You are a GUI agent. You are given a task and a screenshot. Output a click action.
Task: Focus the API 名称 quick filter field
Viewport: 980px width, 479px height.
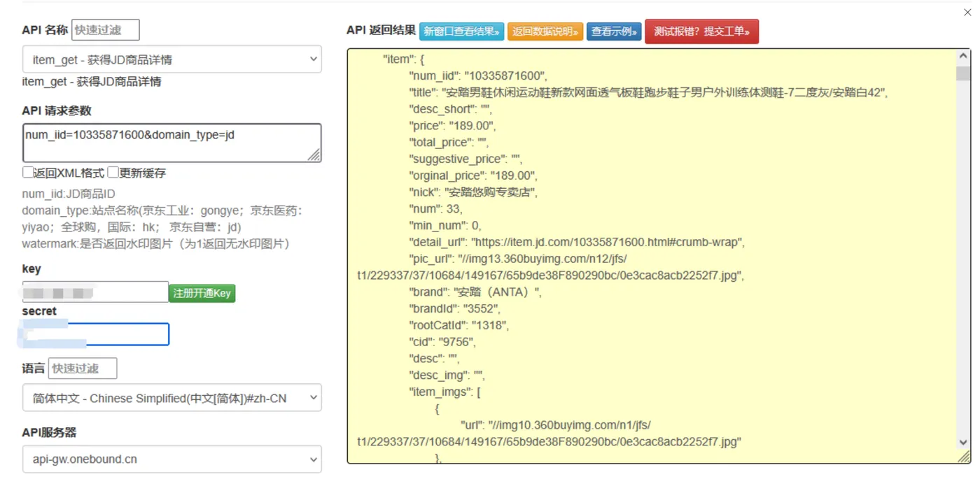[x=106, y=30]
